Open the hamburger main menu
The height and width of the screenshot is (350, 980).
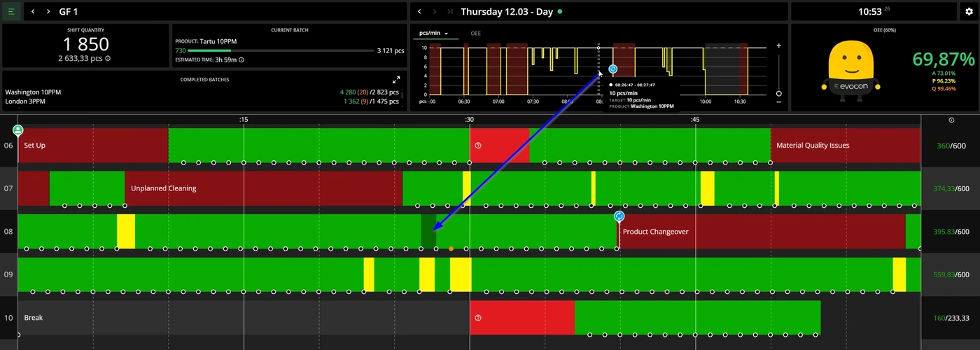(11, 12)
